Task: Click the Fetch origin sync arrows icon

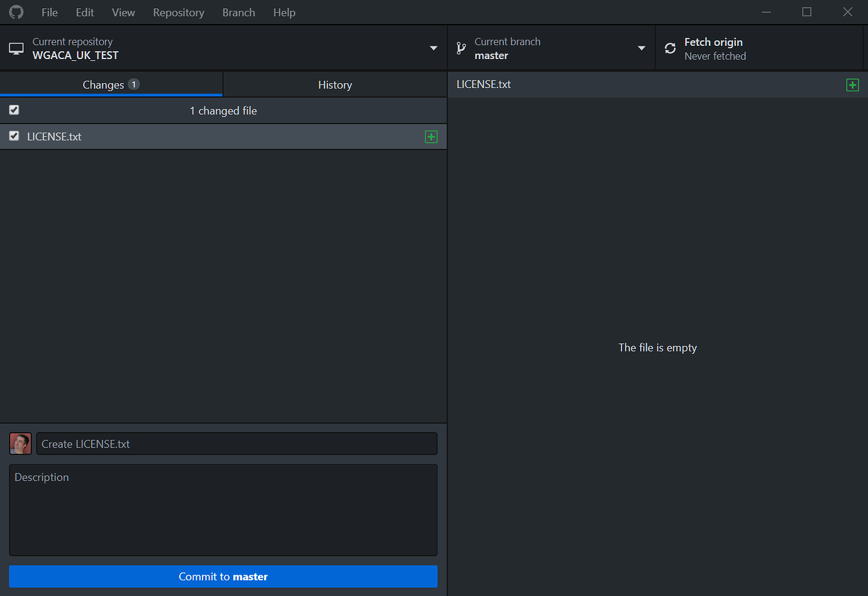Action: pos(670,48)
